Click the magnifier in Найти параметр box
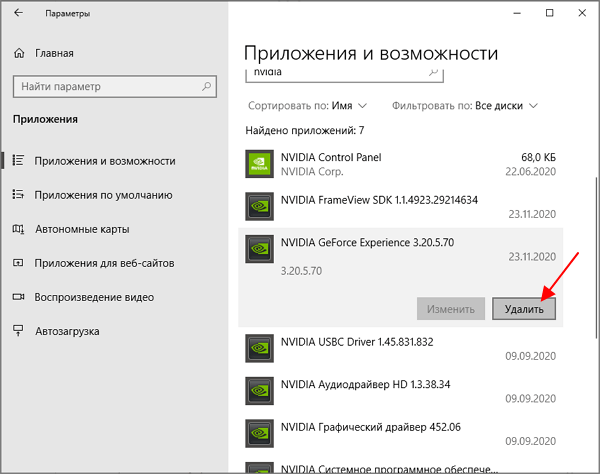The image size is (600, 474). (207, 86)
